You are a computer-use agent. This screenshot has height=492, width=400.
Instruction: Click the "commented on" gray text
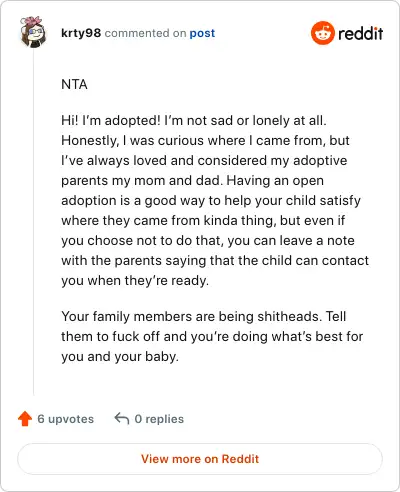[145, 33]
